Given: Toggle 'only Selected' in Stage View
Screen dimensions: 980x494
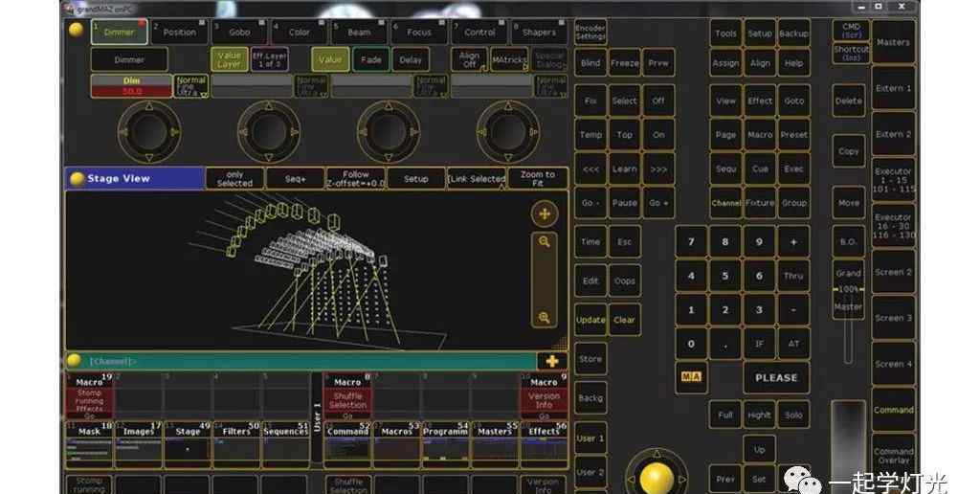Looking at the screenshot, I should pyautogui.click(x=235, y=179).
